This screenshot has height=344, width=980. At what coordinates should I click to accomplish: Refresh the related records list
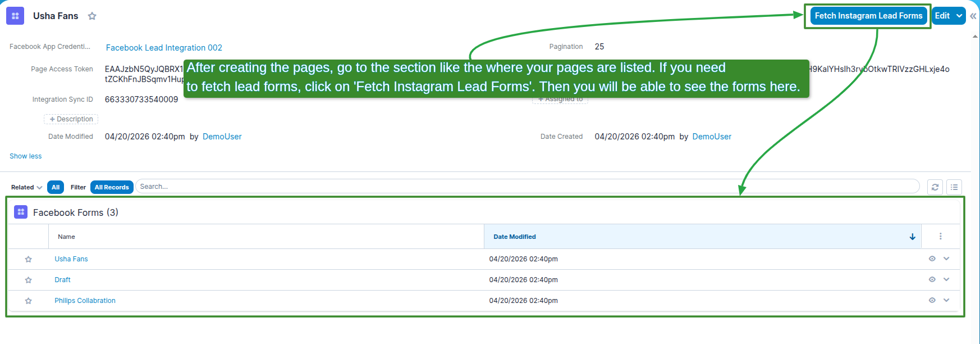coord(935,187)
